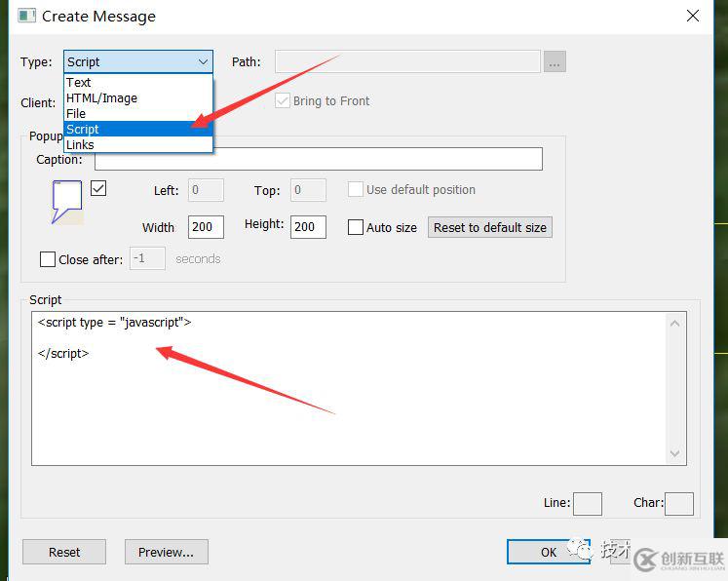Enable the Auto size checkbox
The height and width of the screenshot is (581, 728).
(356, 227)
